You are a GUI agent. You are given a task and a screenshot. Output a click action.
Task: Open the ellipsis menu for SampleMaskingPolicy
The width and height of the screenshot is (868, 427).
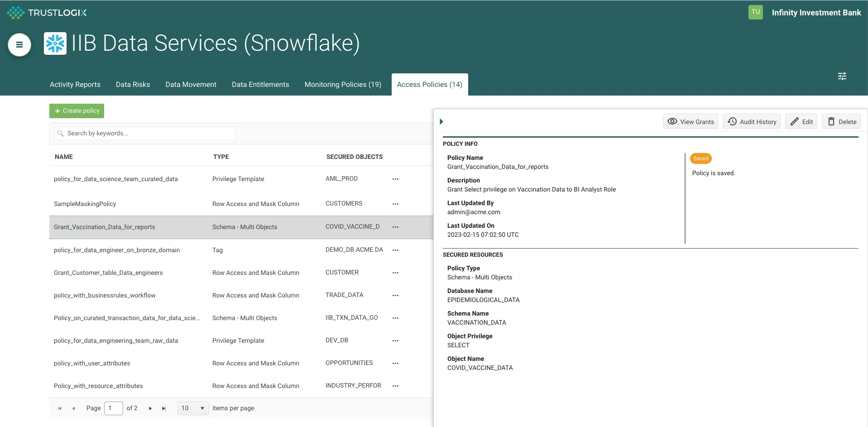(395, 204)
